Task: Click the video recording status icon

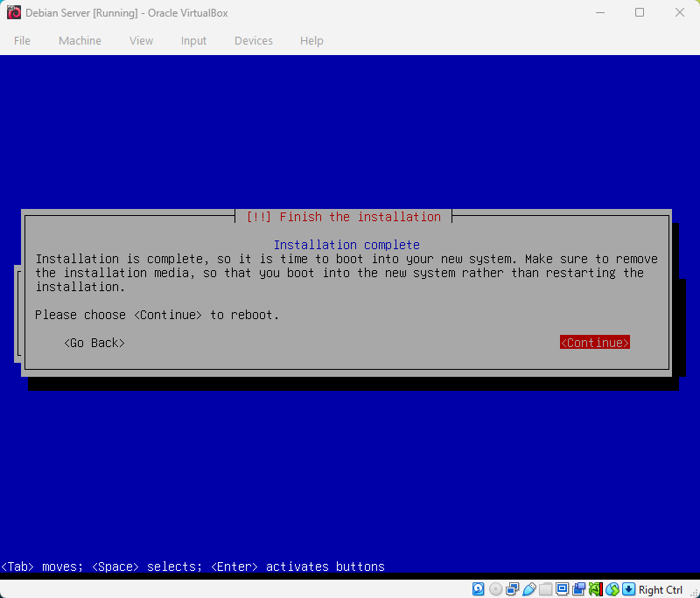Action: [x=578, y=588]
